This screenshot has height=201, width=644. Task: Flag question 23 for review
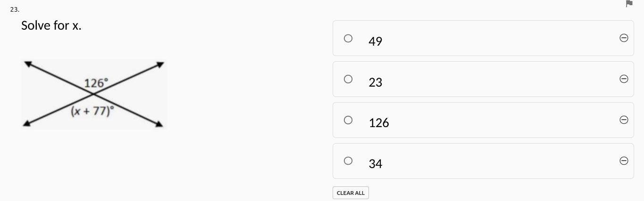coord(629,4)
